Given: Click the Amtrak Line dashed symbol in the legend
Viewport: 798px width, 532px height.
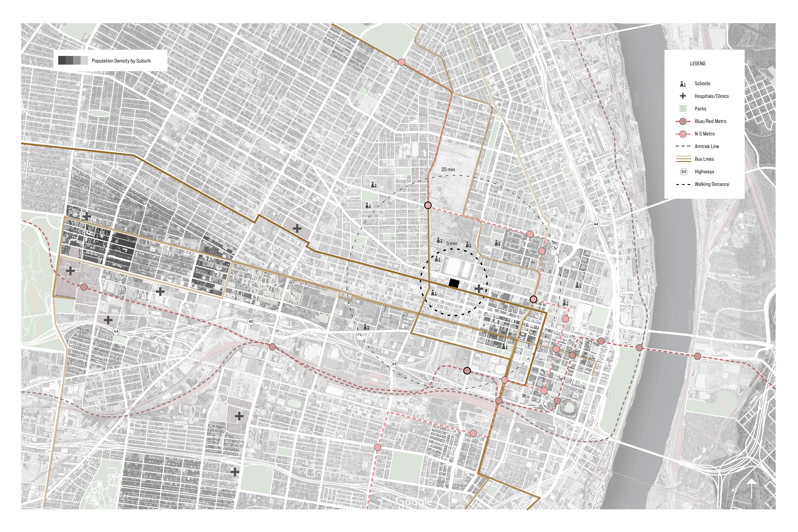Looking at the screenshot, I should coord(683,146).
